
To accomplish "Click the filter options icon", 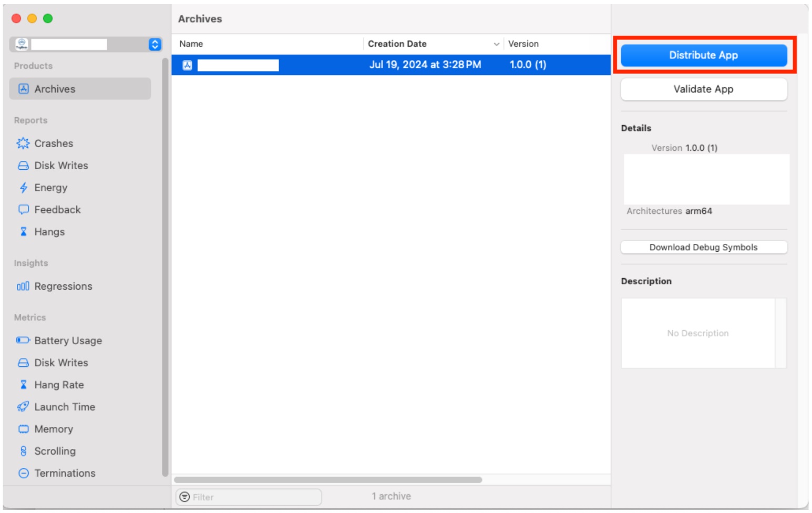I will pyautogui.click(x=184, y=497).
